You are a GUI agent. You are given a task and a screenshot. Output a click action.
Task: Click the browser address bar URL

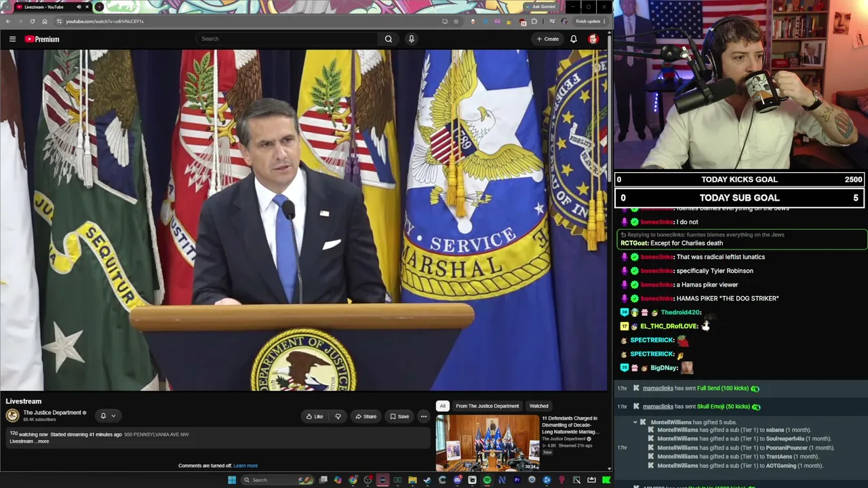[104, 21]
